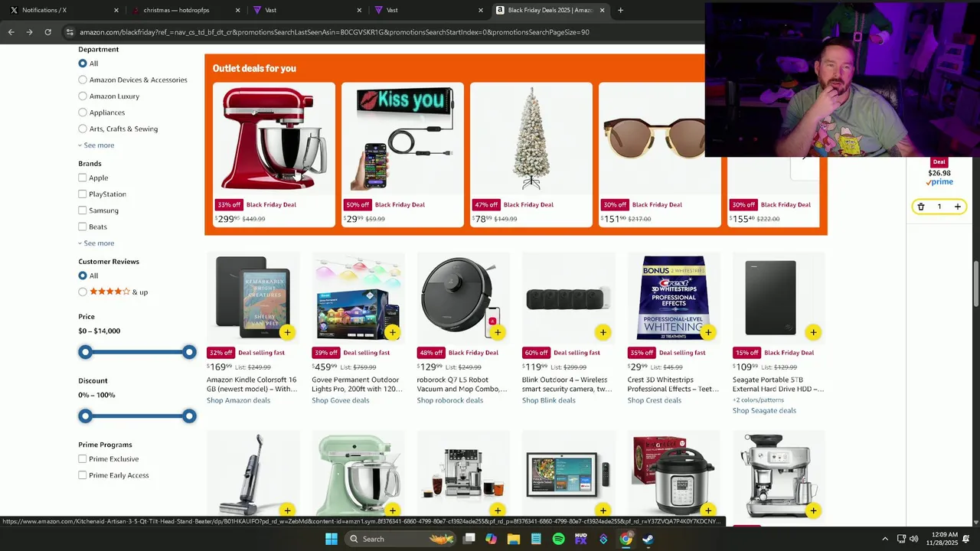The image size is (980, 551).
Task: Click the price slider minimum handle
Action: (86, 352)
